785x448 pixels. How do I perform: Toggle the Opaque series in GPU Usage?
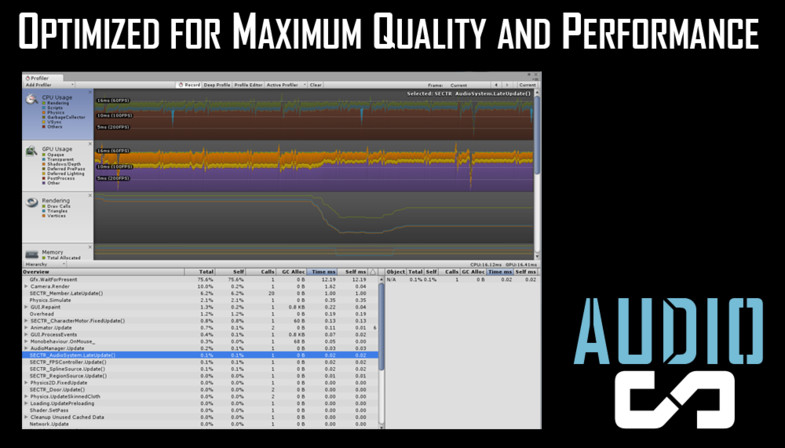[x=53, y=155]
